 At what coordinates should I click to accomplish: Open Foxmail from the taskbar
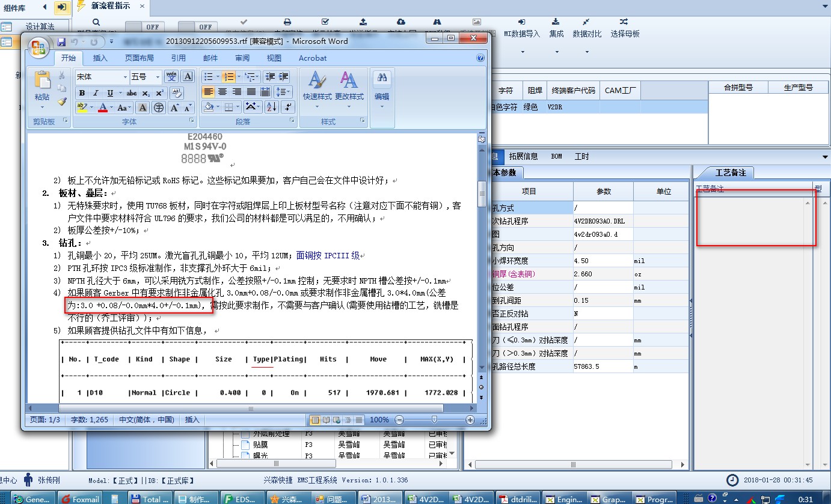80,498
